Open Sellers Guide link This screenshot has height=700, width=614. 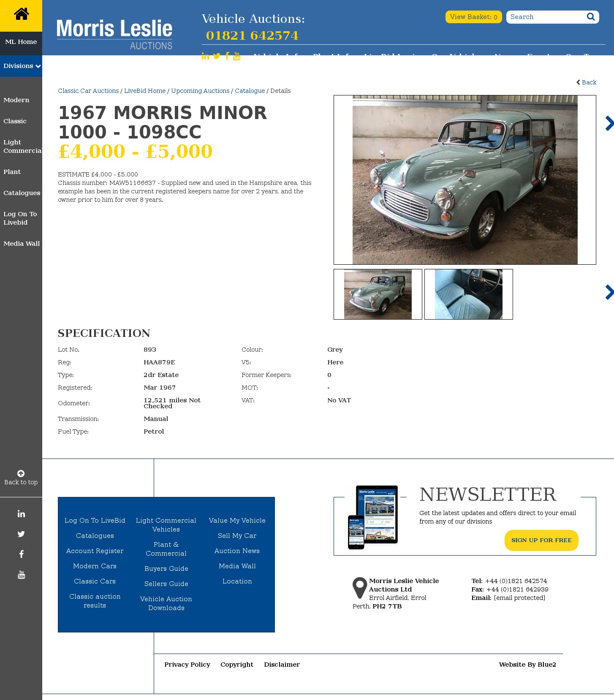(166, 584)
